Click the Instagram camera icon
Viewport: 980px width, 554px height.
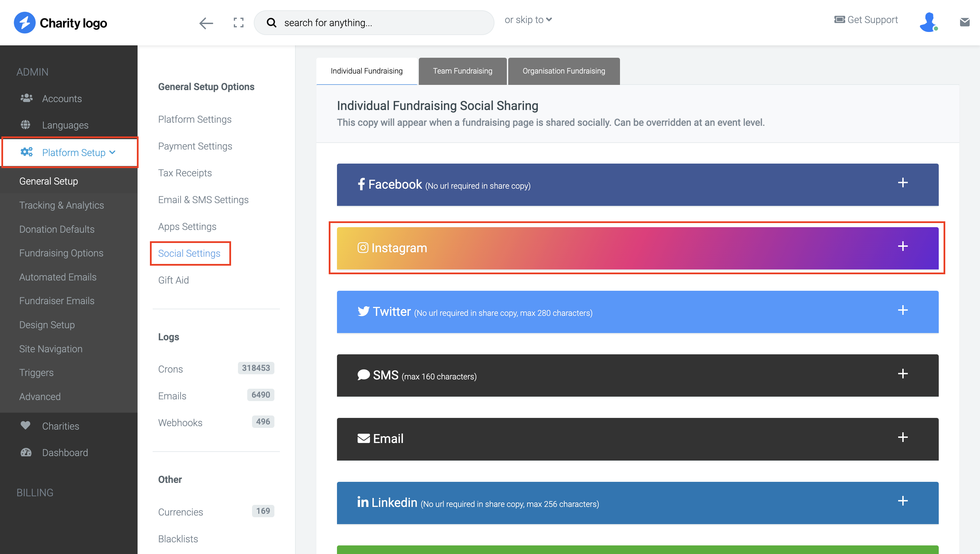point(363,248)
